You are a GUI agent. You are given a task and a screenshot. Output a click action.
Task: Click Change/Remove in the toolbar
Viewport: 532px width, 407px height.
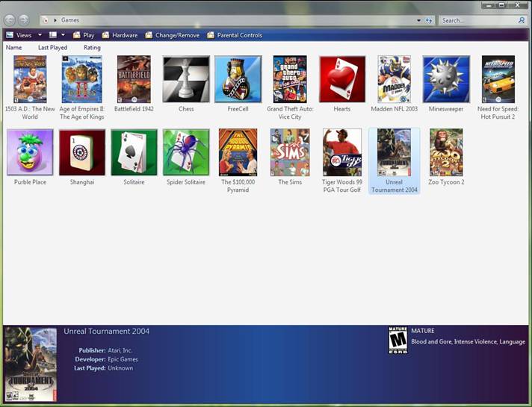click(x=173, y=35)
